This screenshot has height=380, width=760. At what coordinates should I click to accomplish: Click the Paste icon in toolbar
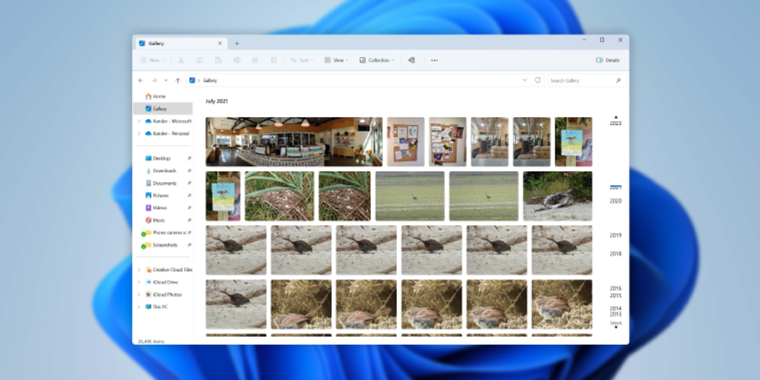pyautogui.click(x=218, y=60)
